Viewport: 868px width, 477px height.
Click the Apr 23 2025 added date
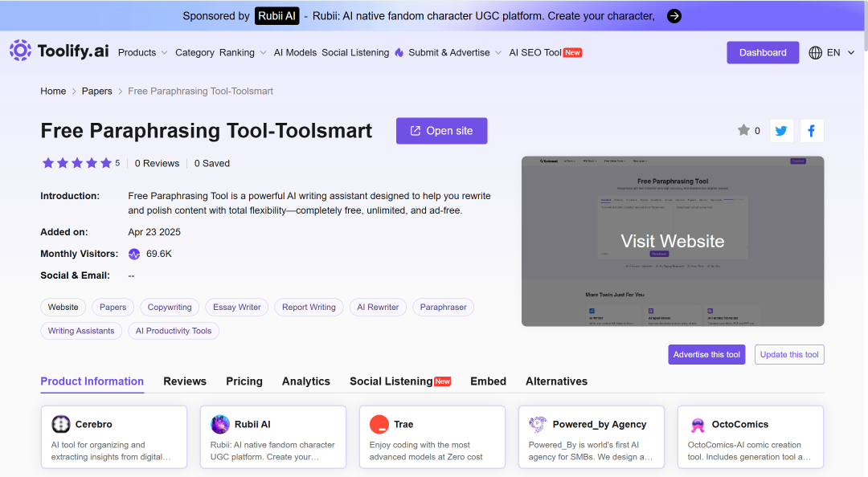(x=154, y=232)
